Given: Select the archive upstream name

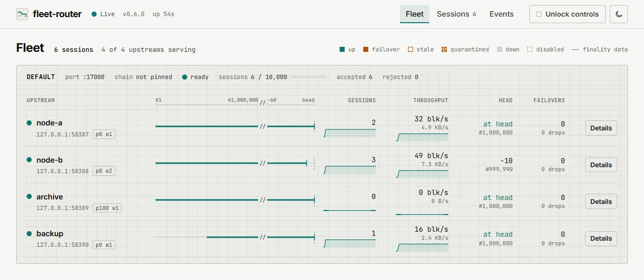Looking at the screenshot, I should click(50, 196).
